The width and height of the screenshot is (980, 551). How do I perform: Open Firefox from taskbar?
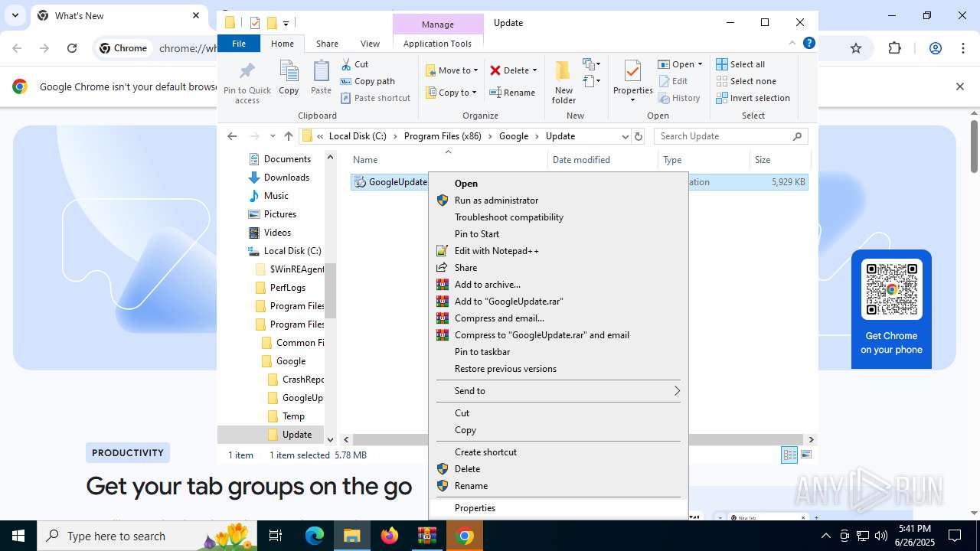tap(390, 536)
